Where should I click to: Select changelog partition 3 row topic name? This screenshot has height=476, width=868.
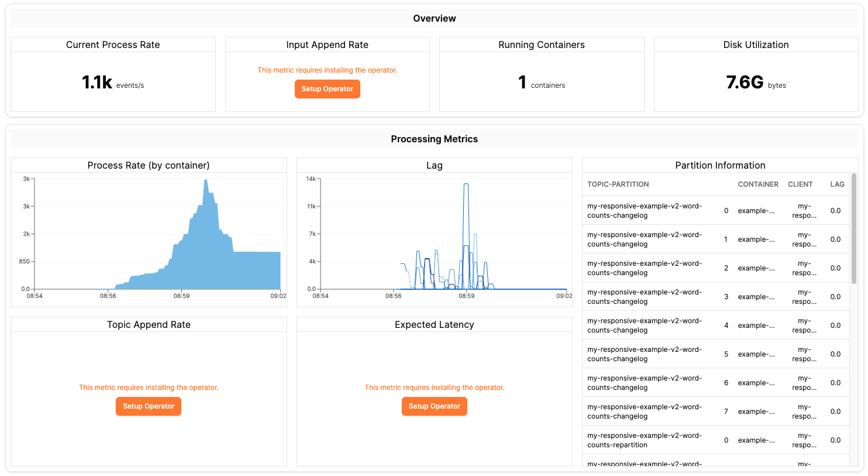645,297
